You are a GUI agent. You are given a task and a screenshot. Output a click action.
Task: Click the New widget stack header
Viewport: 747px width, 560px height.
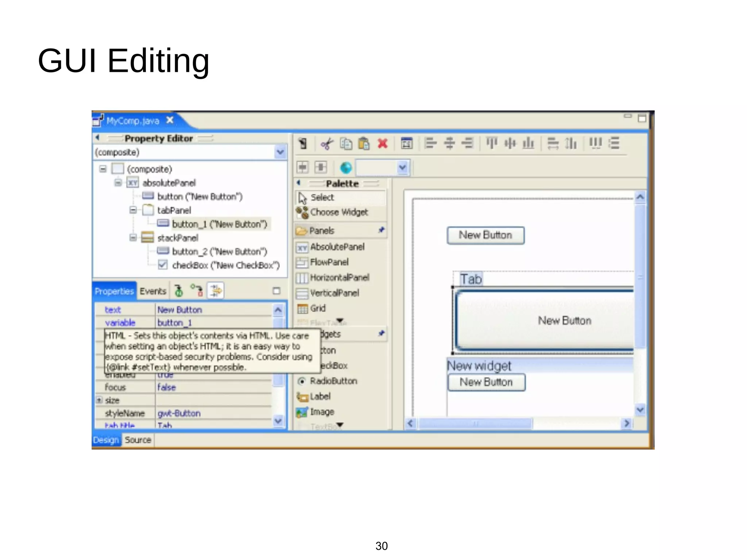[540, 366]
